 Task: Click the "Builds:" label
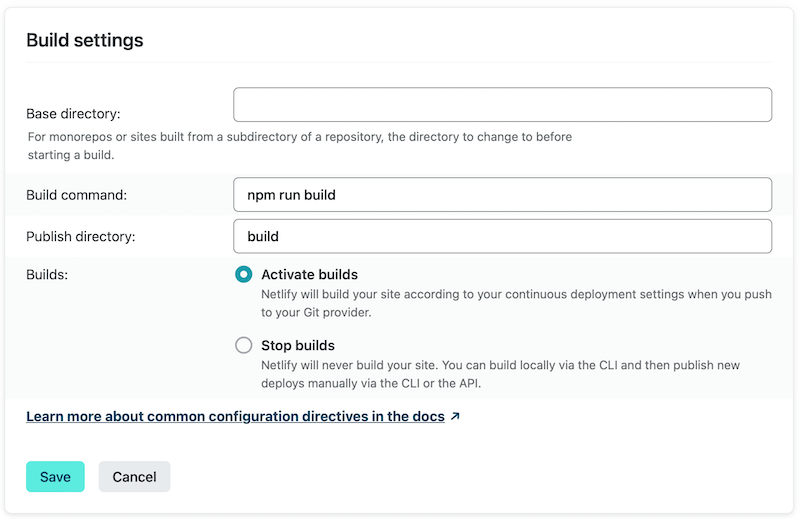[47, 274]
